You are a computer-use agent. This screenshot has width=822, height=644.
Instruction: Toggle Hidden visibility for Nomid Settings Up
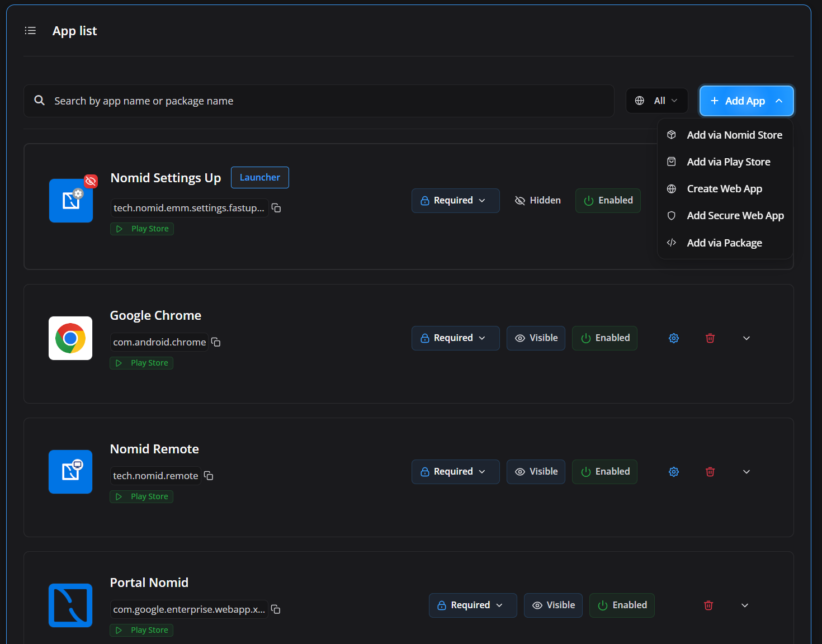point(538,201)
